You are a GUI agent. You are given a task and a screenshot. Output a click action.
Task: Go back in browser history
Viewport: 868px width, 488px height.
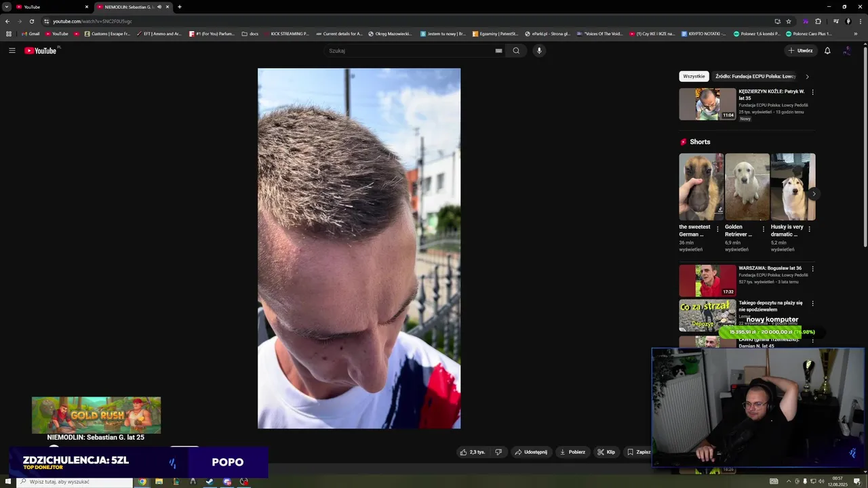click(x=7, y=21)
